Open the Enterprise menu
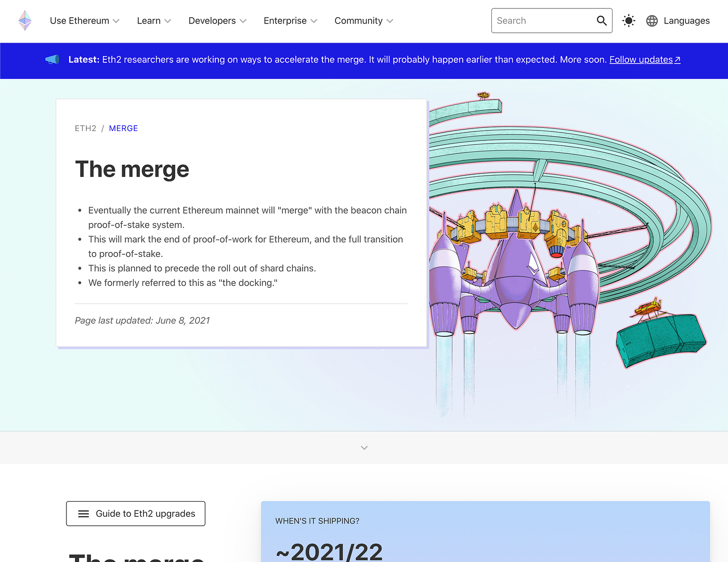This screenshot has width=728, height=562. 290,21
